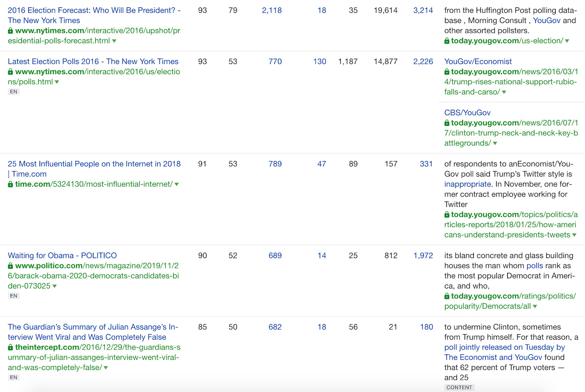
Task: Click the lock icon beside theintercept.com URL
Action: coord(10,347)
